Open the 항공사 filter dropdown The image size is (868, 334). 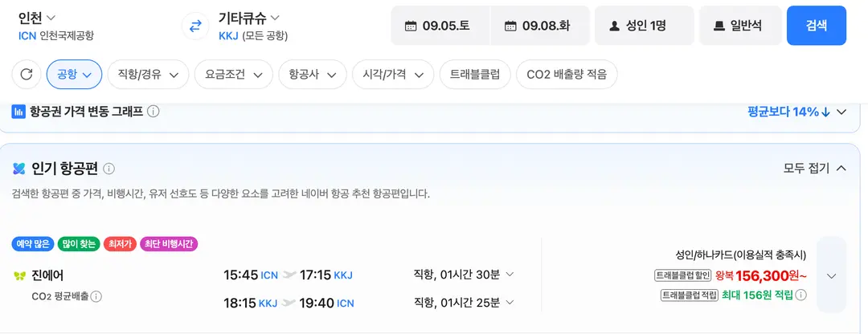(x=313, y=74)
